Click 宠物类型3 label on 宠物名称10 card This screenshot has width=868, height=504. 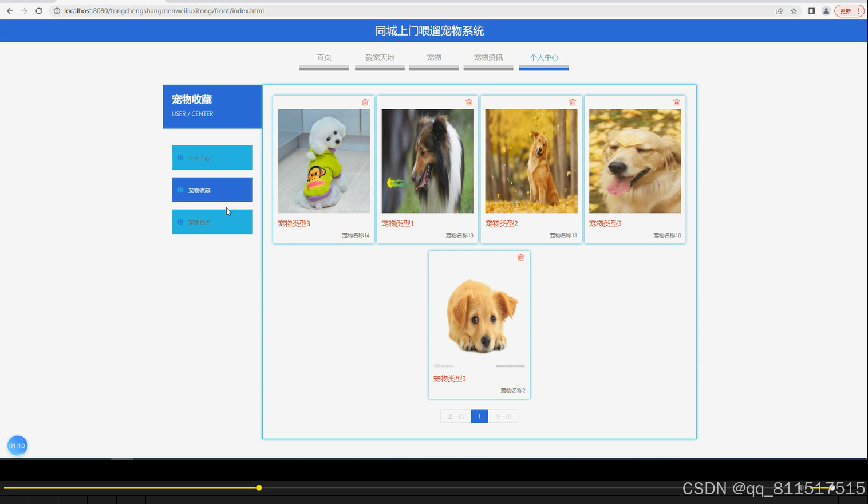pyautogui.click(x=605, y=223)
